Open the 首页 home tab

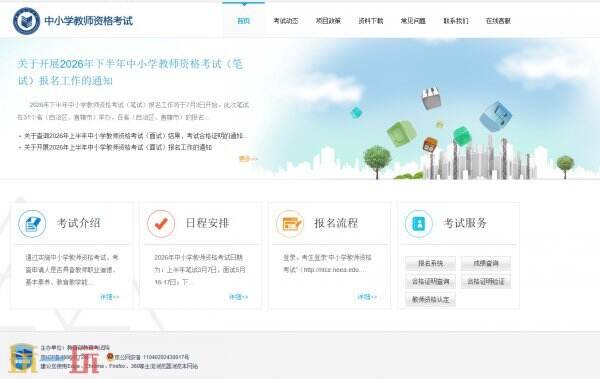(x=243, y=21)
